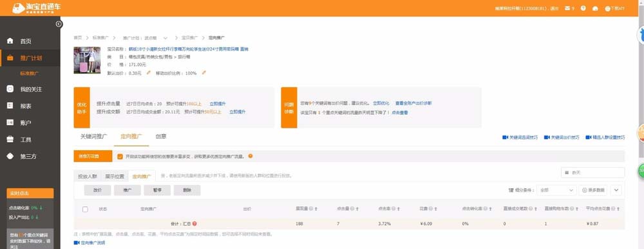Click info icon beside 点击量 column header

tap(352, 209)
